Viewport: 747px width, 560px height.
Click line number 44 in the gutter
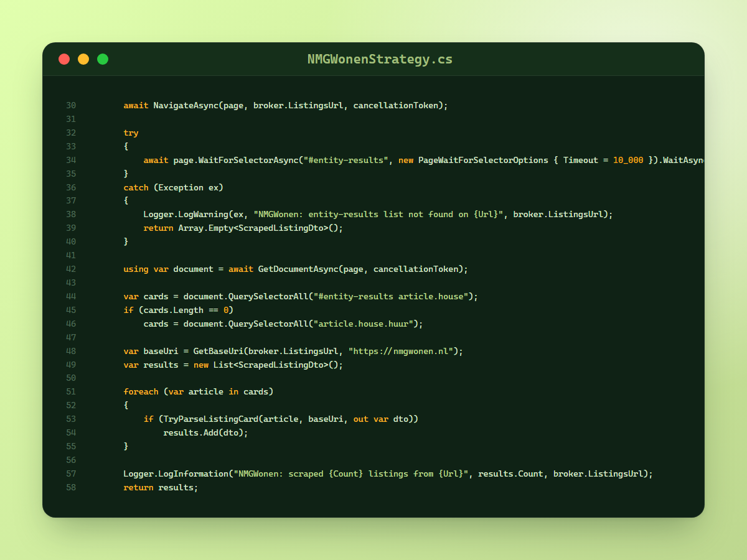71,297
